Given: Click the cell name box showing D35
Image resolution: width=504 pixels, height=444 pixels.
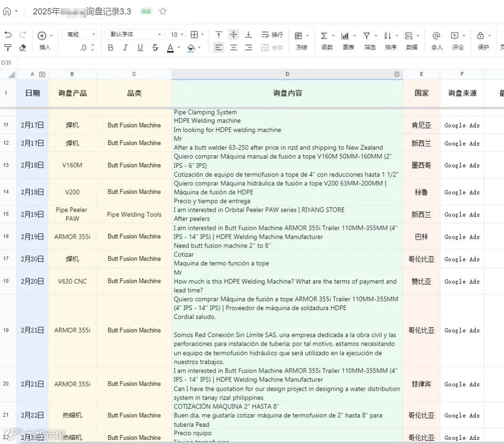Looking at the screenshot, I should (x=9, y=62).
